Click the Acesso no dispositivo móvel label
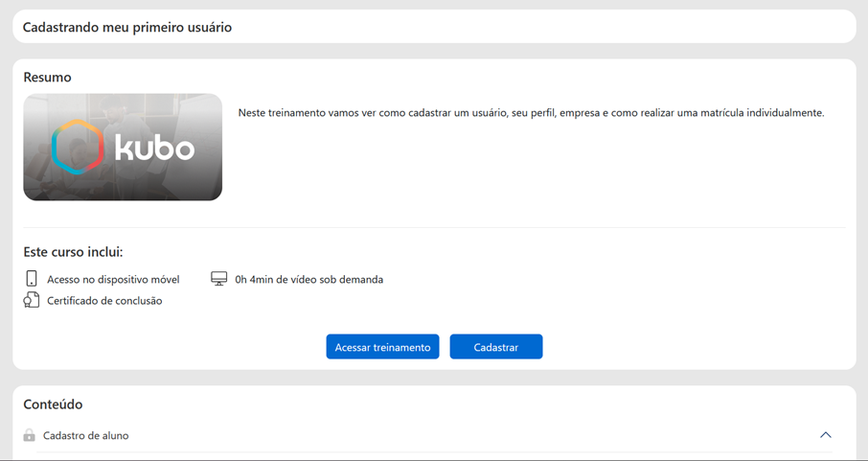This screenshot has height=461, width=868. click(113, 280)
